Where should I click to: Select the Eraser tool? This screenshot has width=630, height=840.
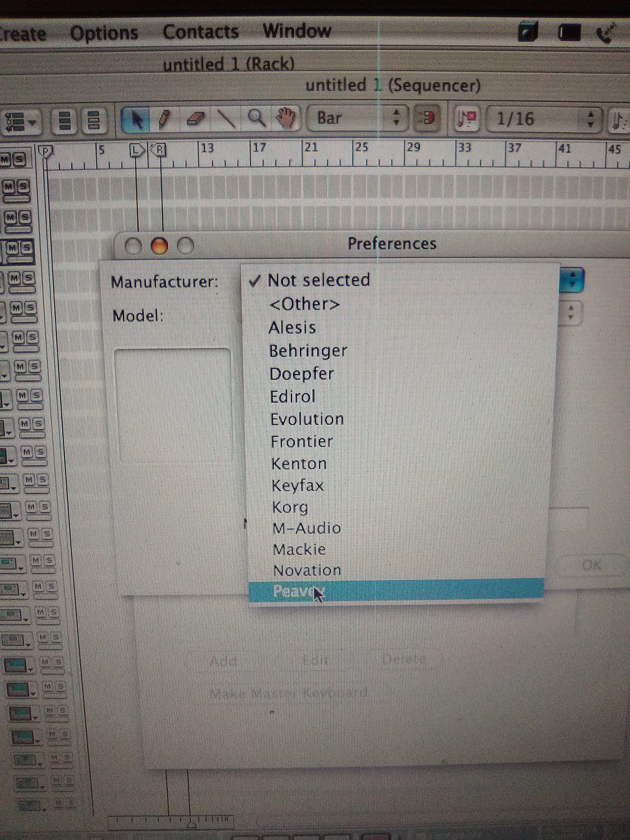point(196,119)
